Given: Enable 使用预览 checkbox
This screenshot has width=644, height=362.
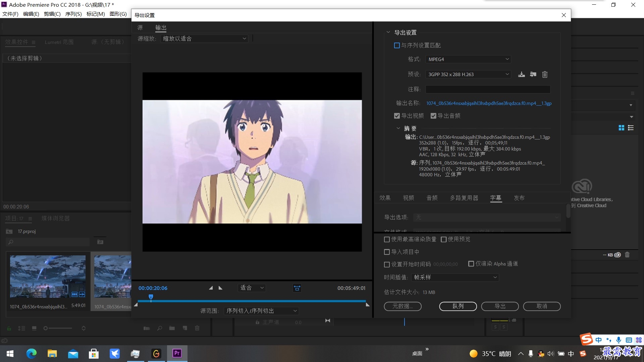Looking at the screenshot, I should coord(444,239).
